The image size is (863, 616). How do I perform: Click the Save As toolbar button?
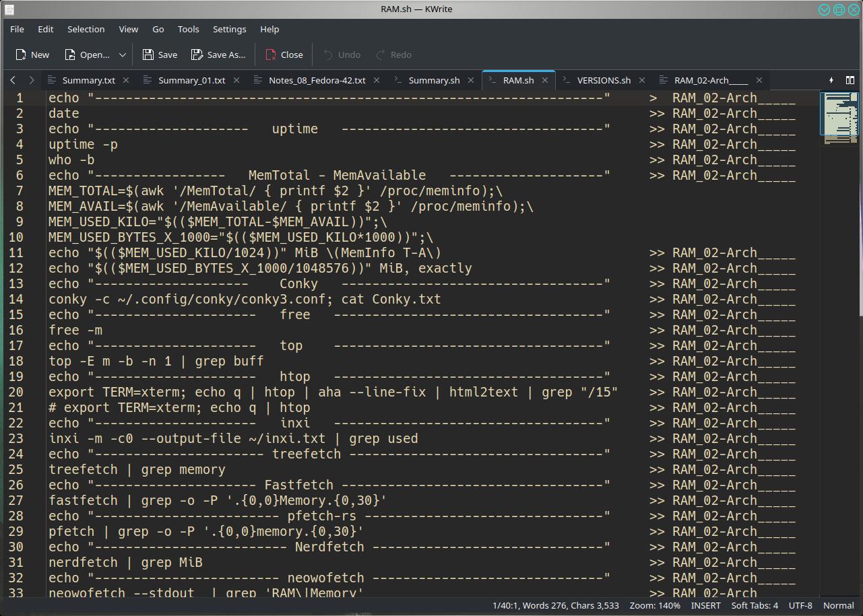coord(218,55)
